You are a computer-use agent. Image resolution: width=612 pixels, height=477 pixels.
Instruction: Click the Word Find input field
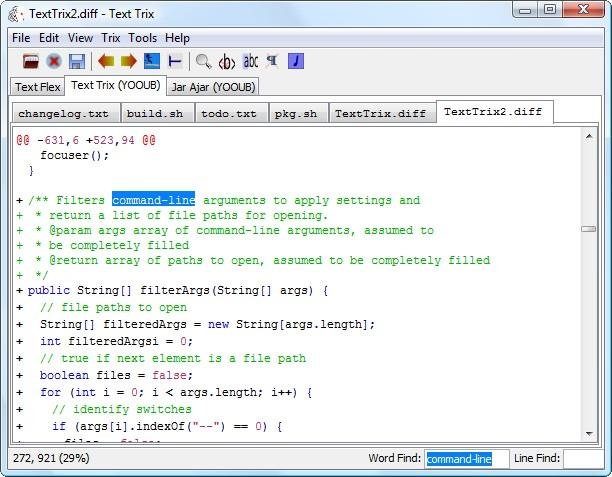(466, 459)
